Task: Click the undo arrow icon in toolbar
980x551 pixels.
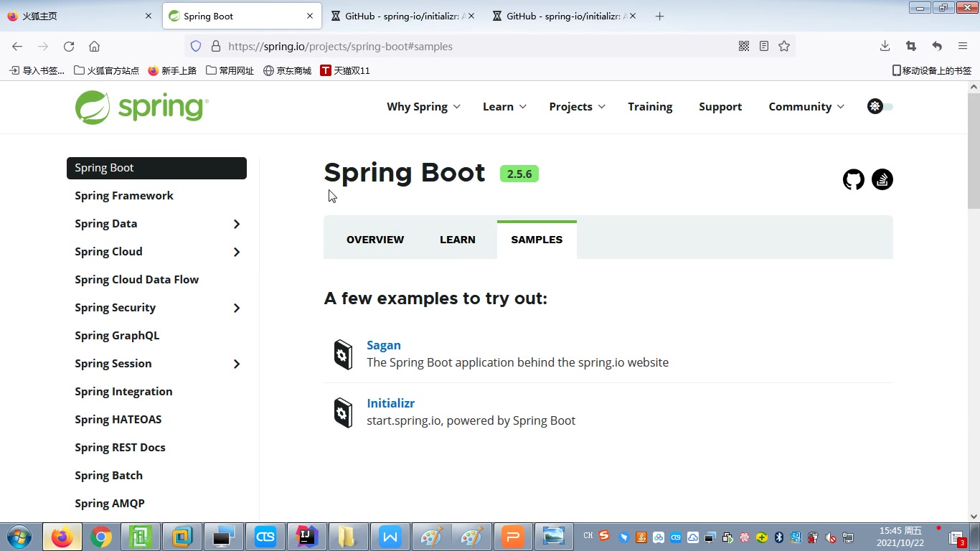Action: (937, 47)
